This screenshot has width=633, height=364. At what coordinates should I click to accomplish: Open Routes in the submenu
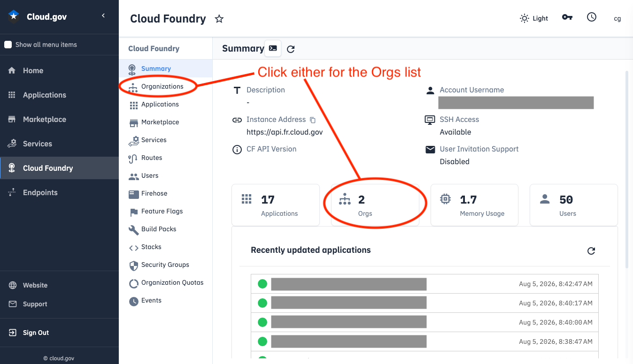[166, 158]
